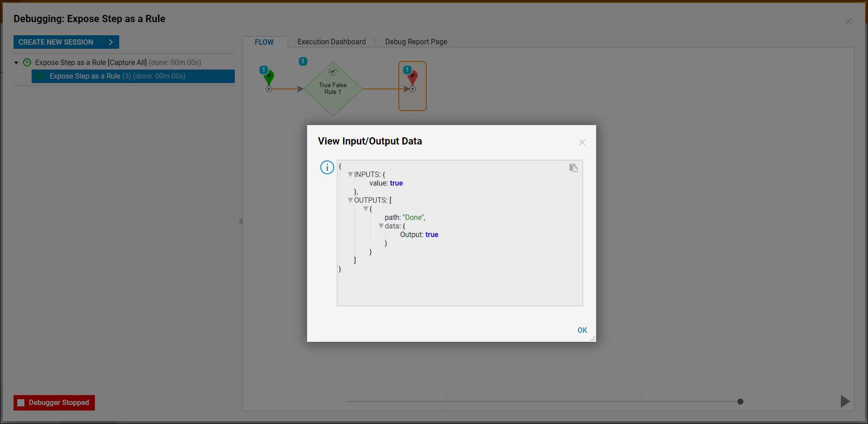Click the dialog resize grip corner
Image resolution: width=868 pixels, height=424 pixels.
pyautogui.click(x=593, y=339)
